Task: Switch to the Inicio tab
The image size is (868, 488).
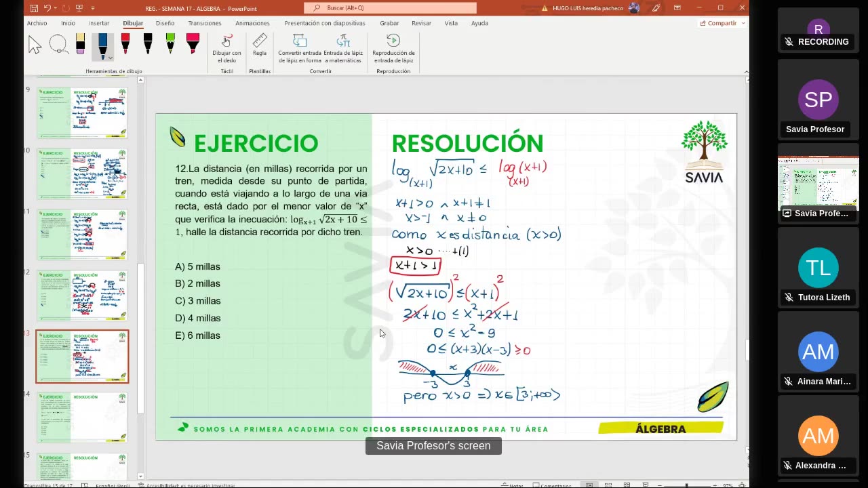Action: (x=68, y=23)
